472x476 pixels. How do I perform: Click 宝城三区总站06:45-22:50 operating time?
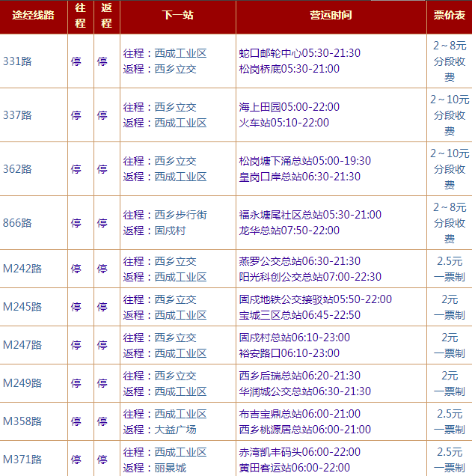coord(300,315)
